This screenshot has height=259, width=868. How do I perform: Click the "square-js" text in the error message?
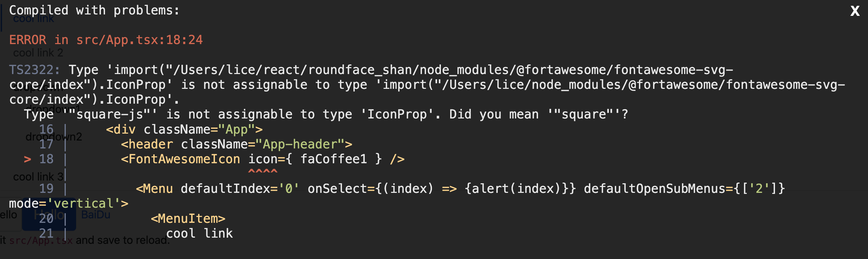(x=110, y=114)
